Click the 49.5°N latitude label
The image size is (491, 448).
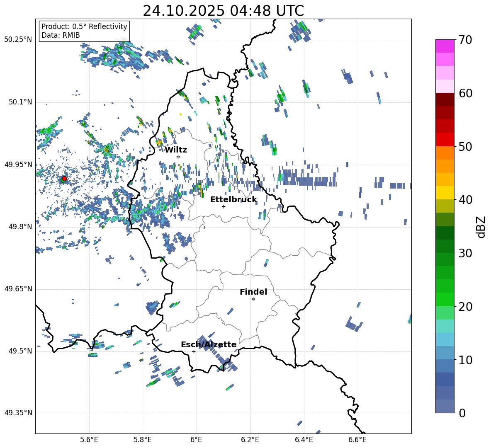pos(20,351)
